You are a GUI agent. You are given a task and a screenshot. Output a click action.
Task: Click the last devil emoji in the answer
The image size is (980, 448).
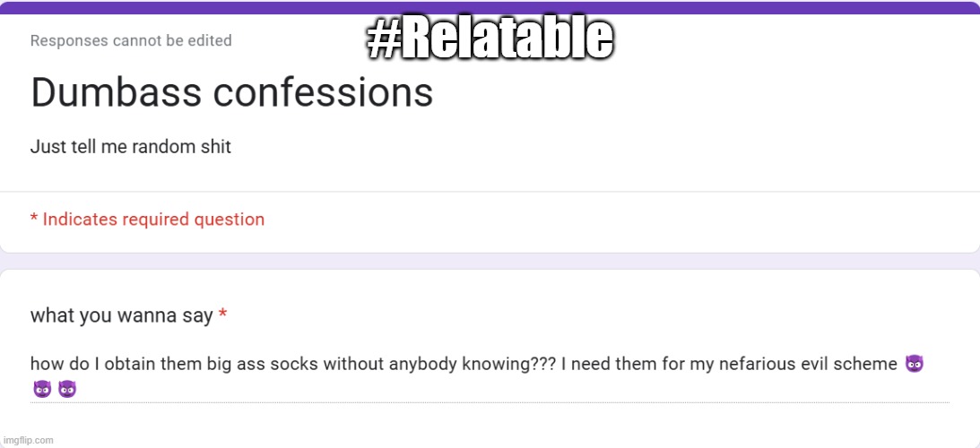[67, 389]
